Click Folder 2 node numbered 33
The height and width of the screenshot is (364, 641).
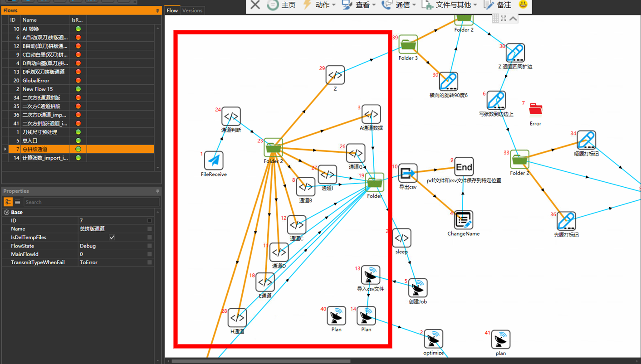coord(519,160)
